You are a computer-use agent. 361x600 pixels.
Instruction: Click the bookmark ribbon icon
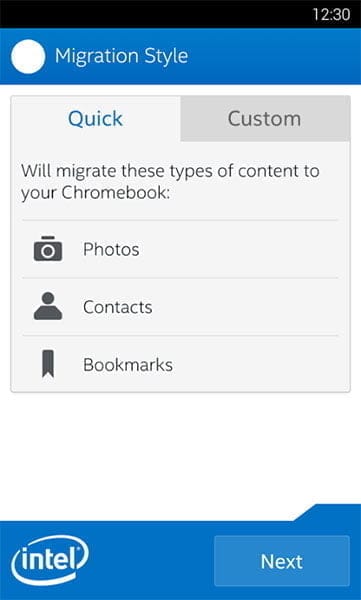(x=48, y=364)
